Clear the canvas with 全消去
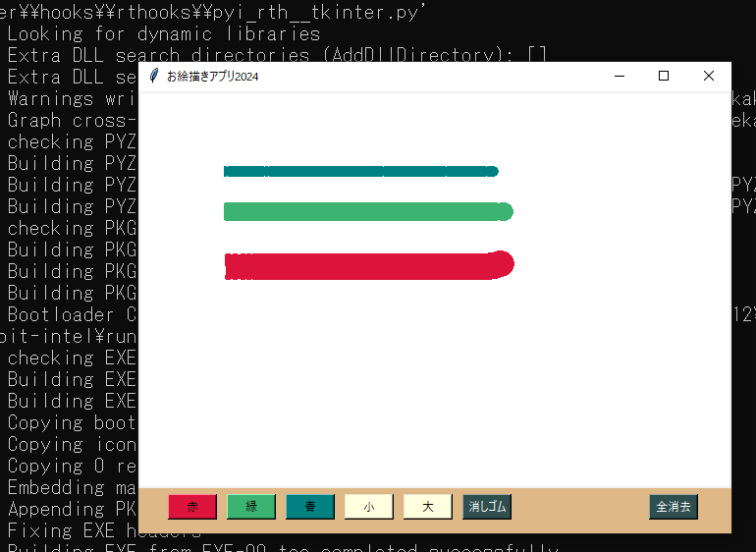 (674, 507)
